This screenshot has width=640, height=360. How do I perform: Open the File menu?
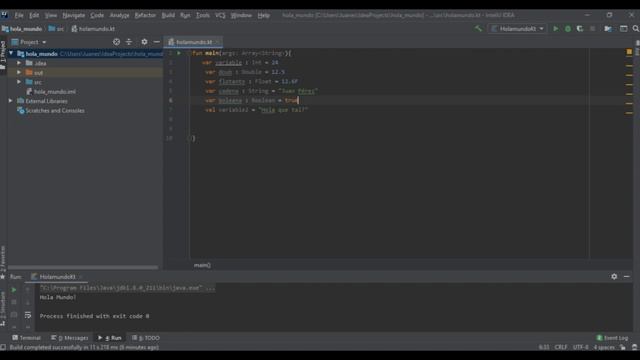pos(19,15)
